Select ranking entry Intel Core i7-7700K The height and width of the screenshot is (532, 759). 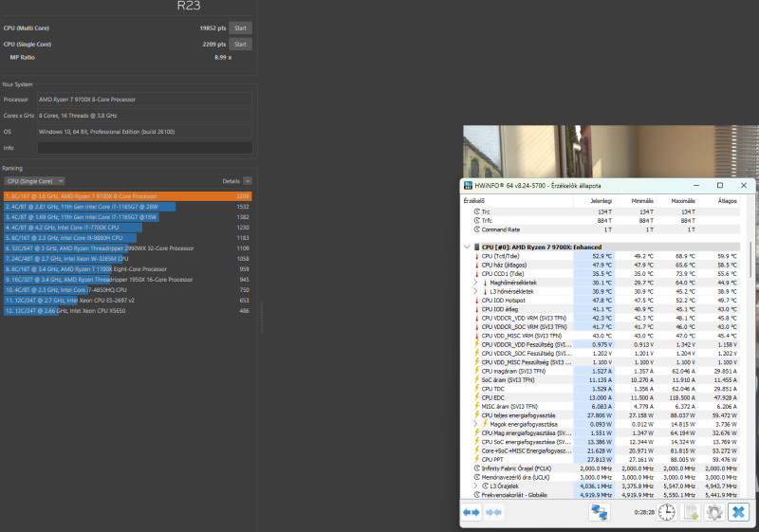(128, 228)
